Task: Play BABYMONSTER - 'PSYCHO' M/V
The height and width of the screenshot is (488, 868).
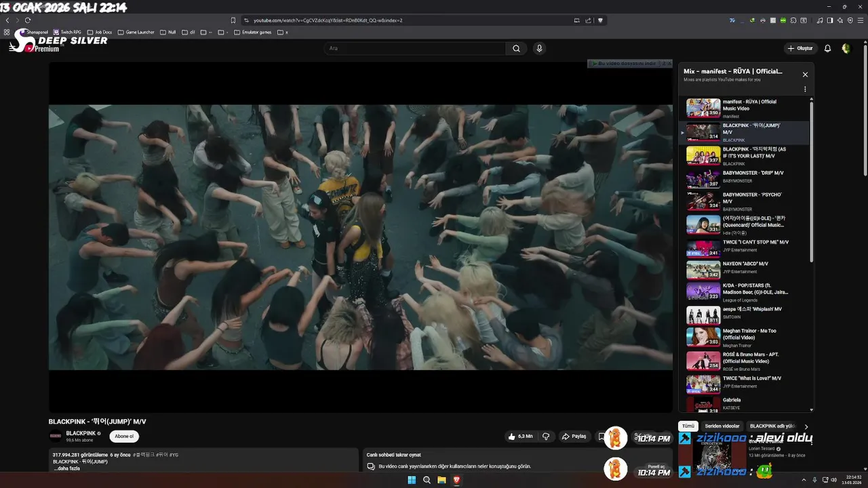Action: tap(745, 201)
